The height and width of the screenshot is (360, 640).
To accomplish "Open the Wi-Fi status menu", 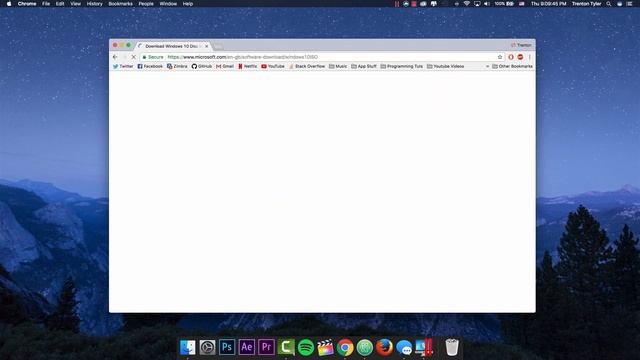I will 467,4.
